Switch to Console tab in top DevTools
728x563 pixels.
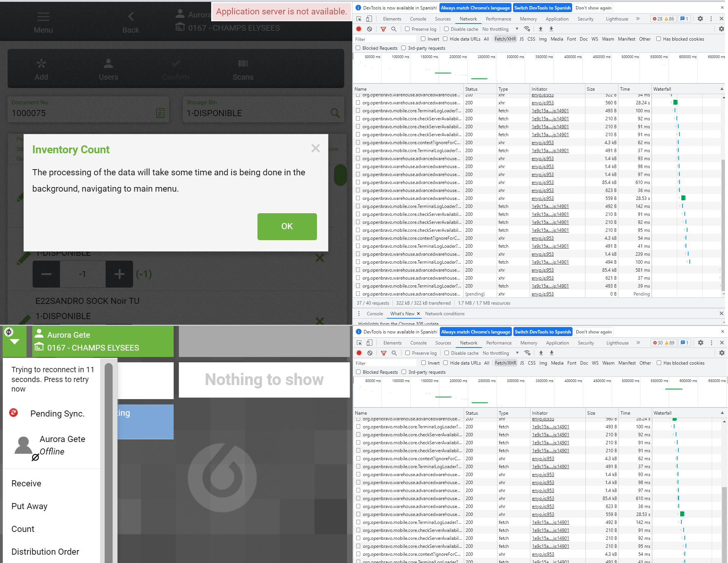click(x=418, y=19)
